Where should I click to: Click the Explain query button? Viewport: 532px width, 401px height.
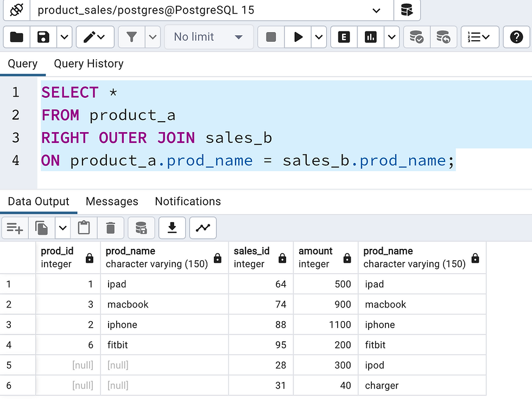click(x=344, y=36)
